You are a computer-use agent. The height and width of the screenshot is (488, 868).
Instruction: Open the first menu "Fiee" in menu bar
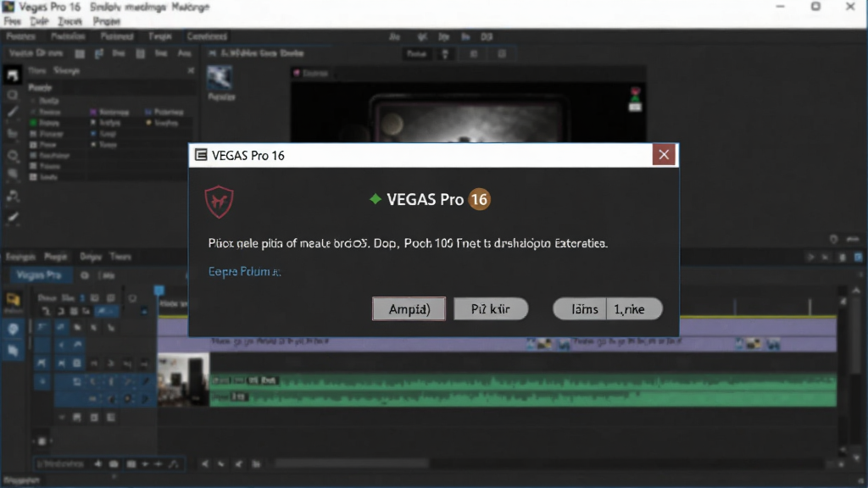[12, 21]
